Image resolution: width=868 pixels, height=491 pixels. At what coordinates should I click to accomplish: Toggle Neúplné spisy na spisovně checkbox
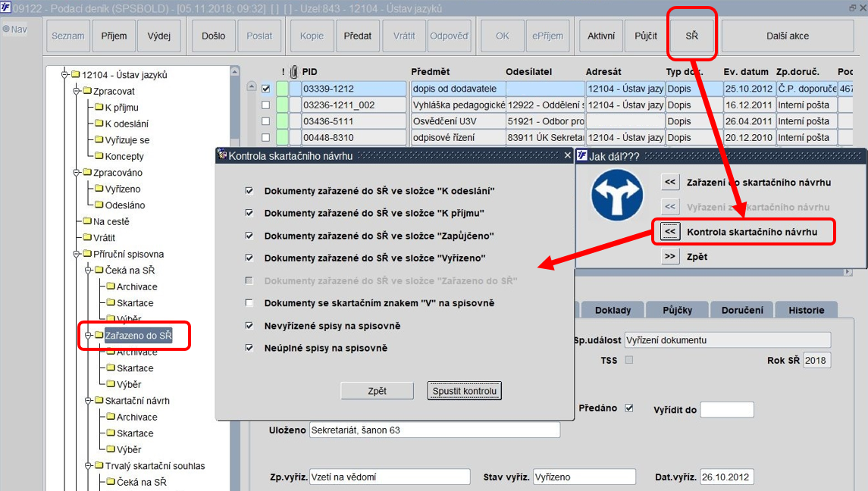[x=249, y=348]
